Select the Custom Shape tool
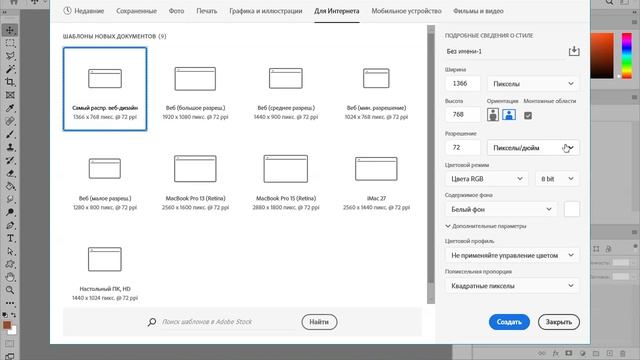 (10, 264)
